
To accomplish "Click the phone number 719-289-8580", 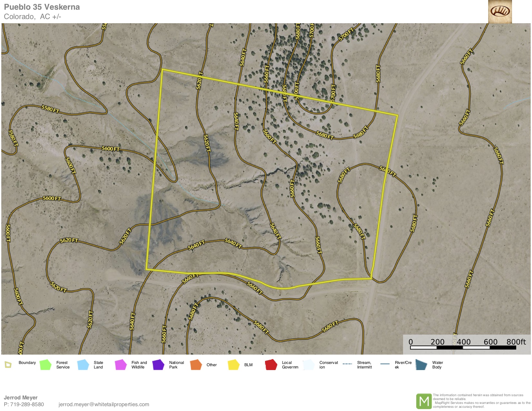I will [x=27, y=404].
